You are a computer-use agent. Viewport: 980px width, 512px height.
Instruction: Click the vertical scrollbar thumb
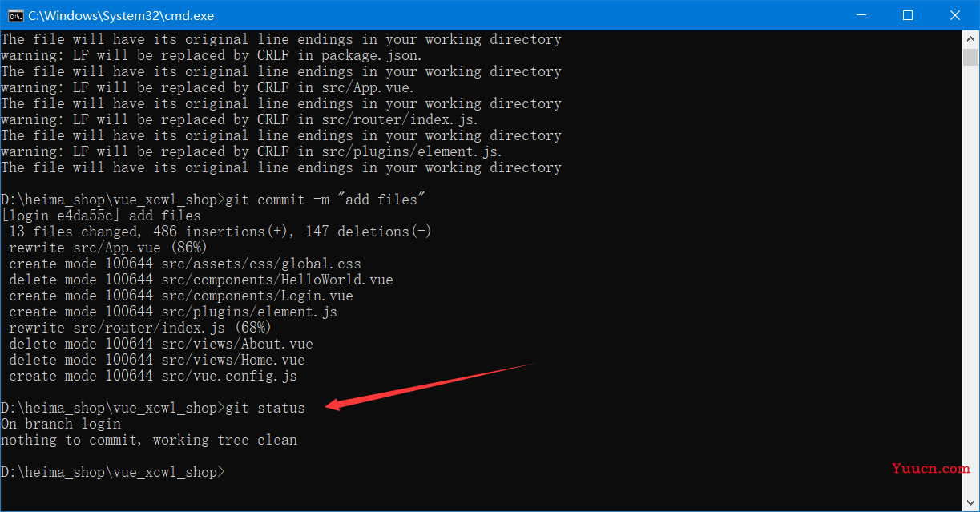pyautogui.click(x=970, y=57)
